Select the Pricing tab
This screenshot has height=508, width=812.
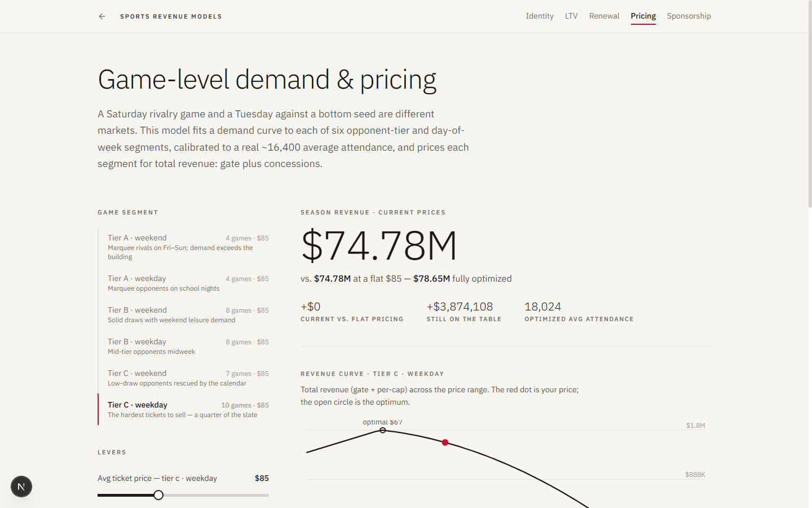(643, 16)
